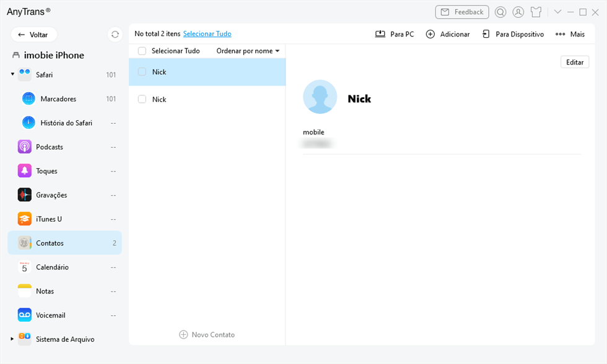This screenshot has width=607, height=364.
Task: Select the Podcasts label in sidebar
Action: click(x=50, y=147)
